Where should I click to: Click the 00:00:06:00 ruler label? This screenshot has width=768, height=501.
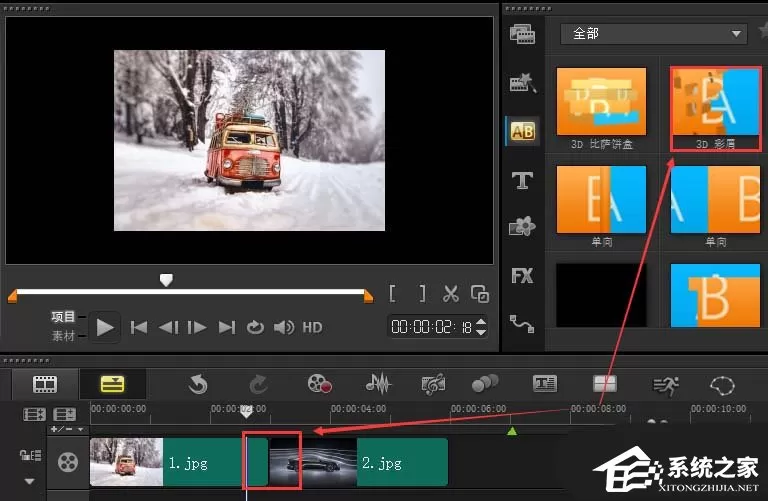click(x=479, y=408)
